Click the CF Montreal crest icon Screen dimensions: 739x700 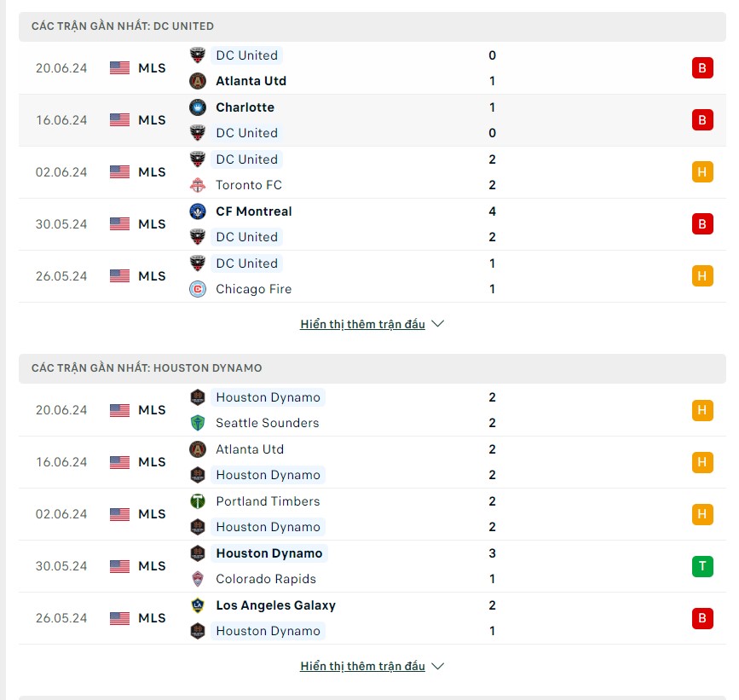(198, 211)
